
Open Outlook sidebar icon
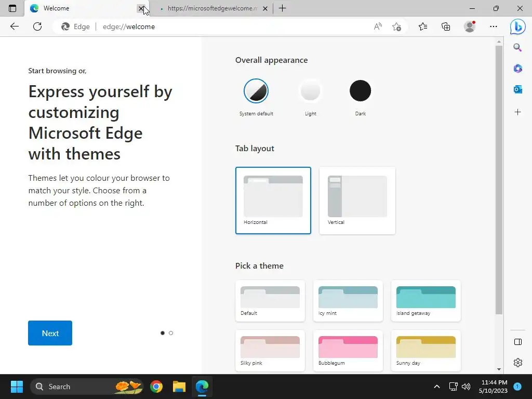coord(517,89)
